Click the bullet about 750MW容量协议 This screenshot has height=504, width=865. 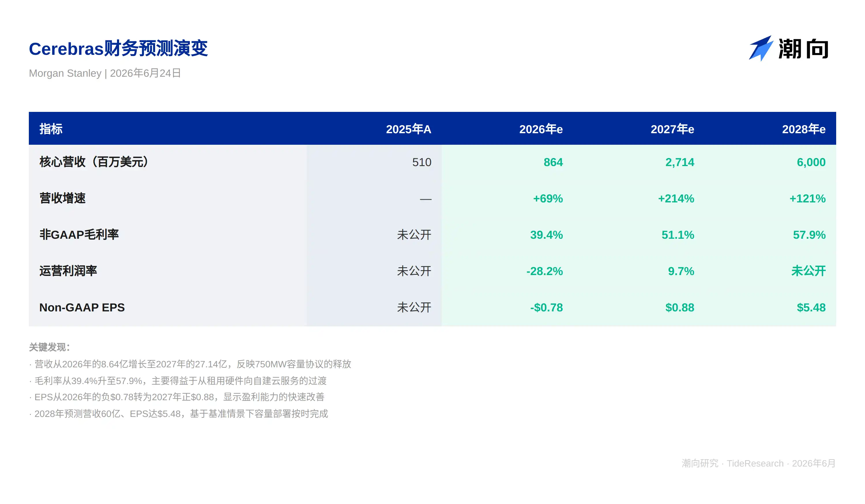(190, 364)
